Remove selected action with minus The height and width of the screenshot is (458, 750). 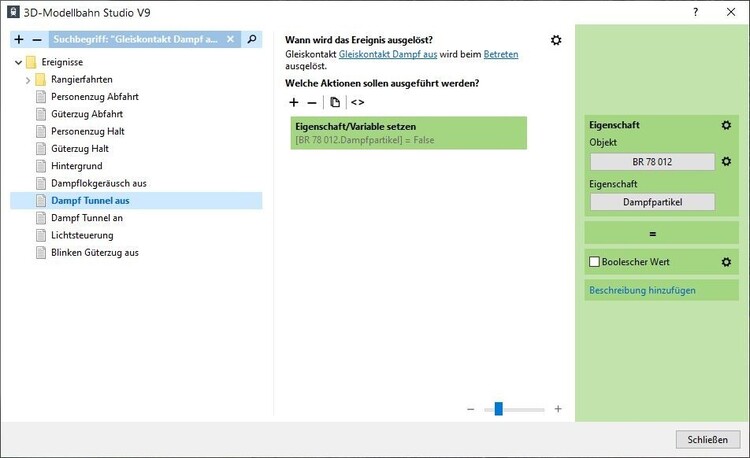(312, 102)
